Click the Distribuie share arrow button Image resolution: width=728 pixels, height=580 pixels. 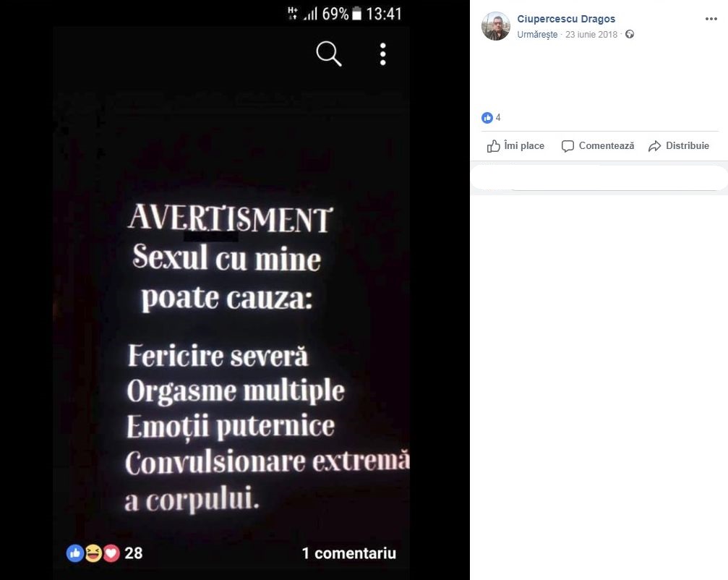(x=679, y=146)
